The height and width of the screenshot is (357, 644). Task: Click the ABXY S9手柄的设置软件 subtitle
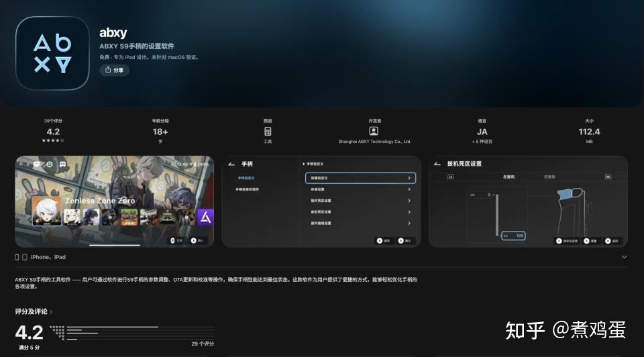(137, 46)
